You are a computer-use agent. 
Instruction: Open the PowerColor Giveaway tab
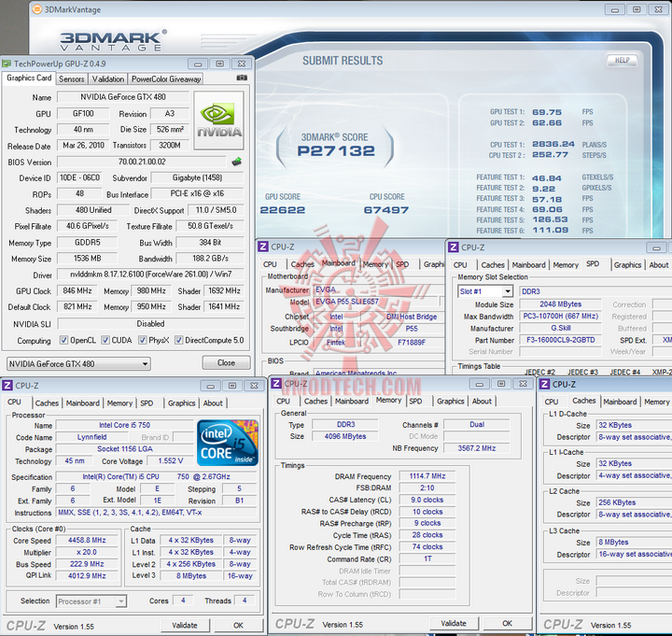[x=166, y=78]
